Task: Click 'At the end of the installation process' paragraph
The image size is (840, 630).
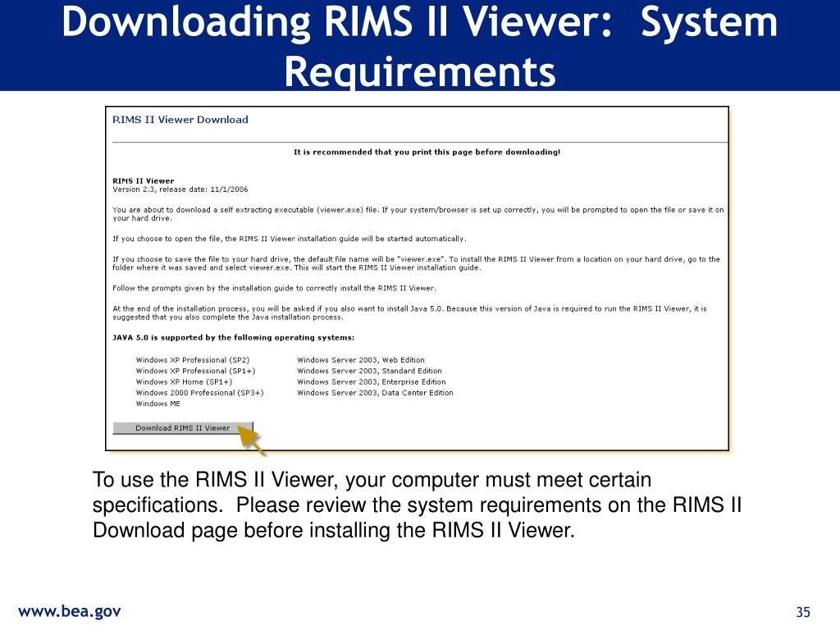Action: [409, 313]
